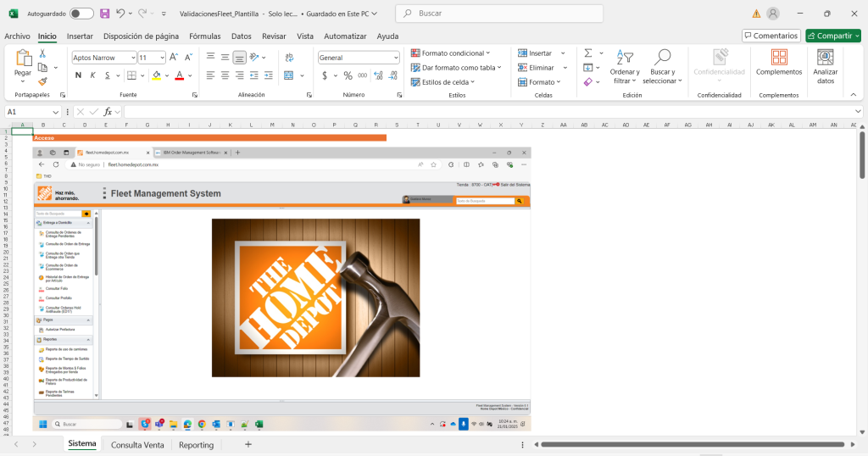Click the Undo arrow icon
The height and width of the screenshot is (456, 868).
point(120,14)
